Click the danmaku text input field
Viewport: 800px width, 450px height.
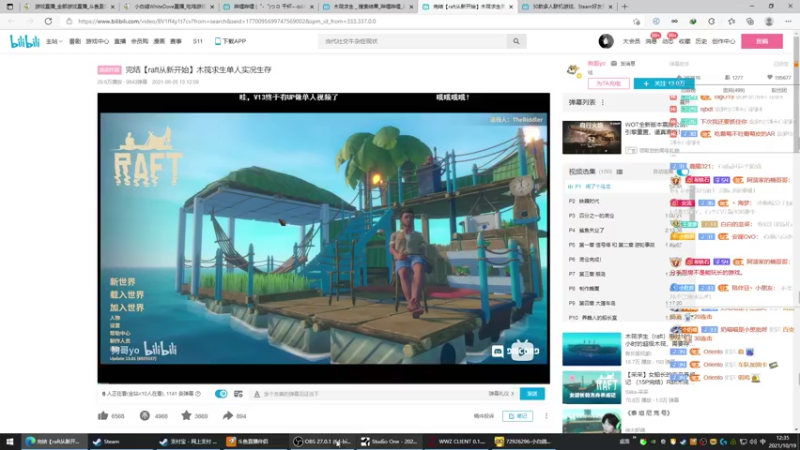pyautogui.click(x=372, y=394)
